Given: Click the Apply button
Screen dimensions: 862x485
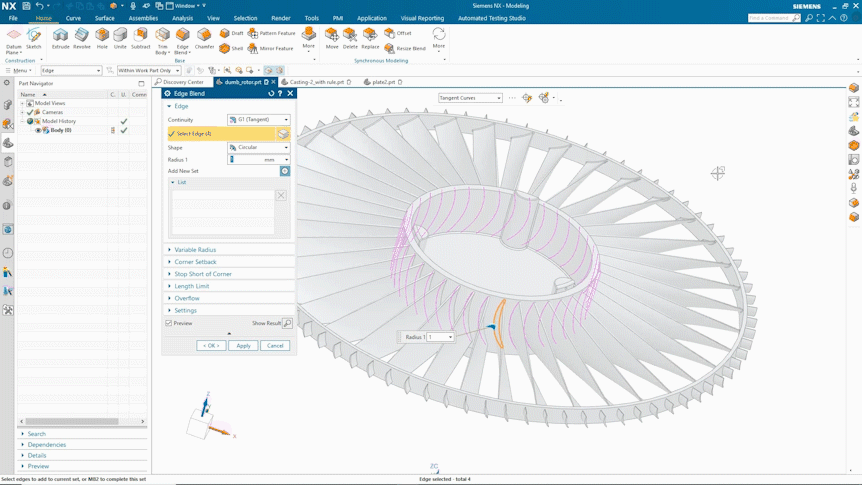Looking at the screenshot, I should 243,346.
